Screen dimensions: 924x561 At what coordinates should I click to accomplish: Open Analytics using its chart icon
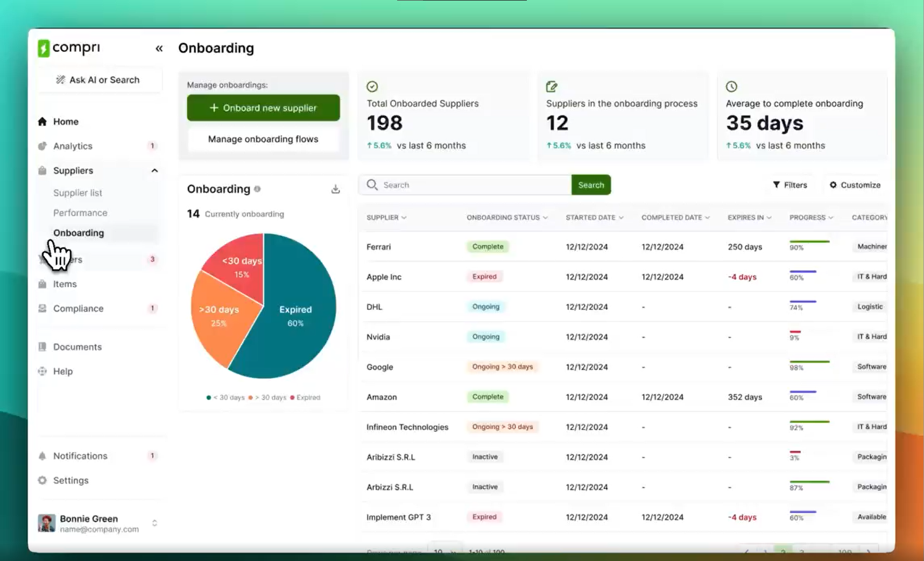[43, 146]
